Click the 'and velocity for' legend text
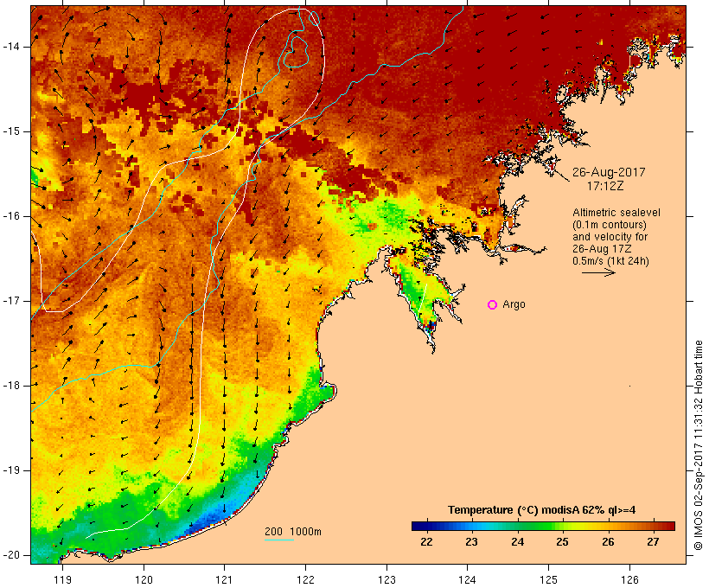The image size is (709, 588). point(610,237)
